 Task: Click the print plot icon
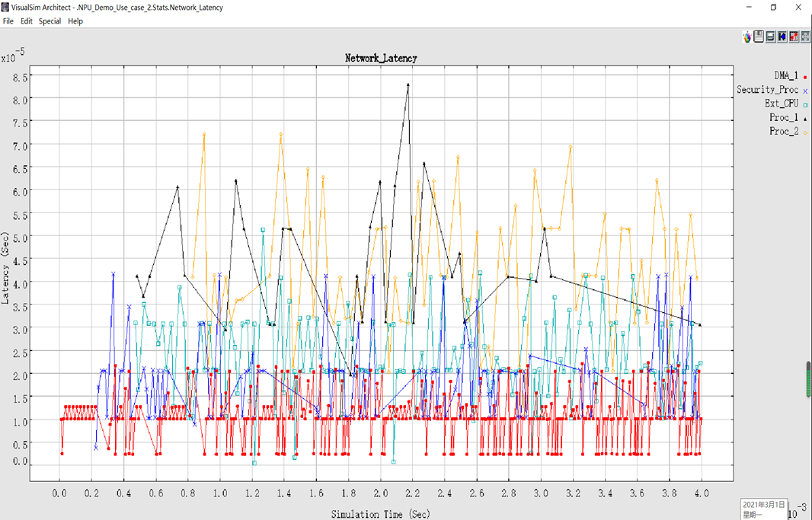770,37
